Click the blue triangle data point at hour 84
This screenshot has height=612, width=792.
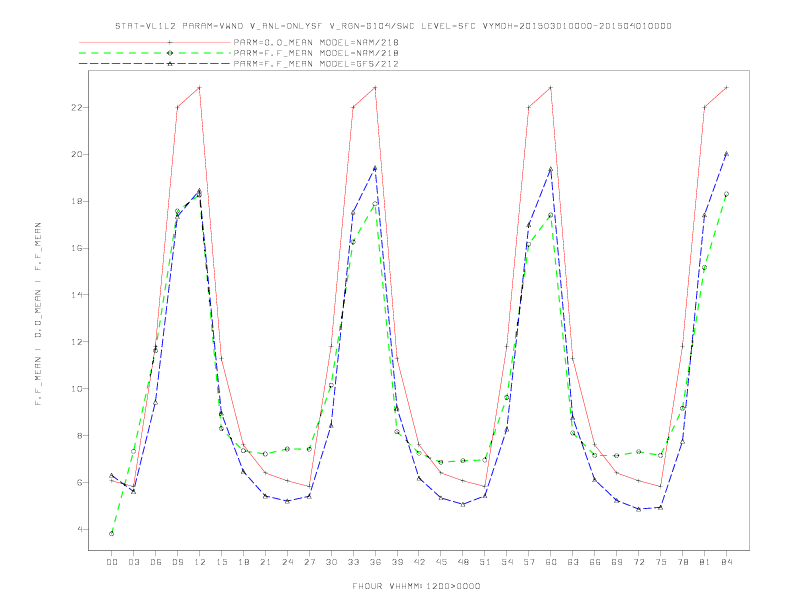pos(727,154)
